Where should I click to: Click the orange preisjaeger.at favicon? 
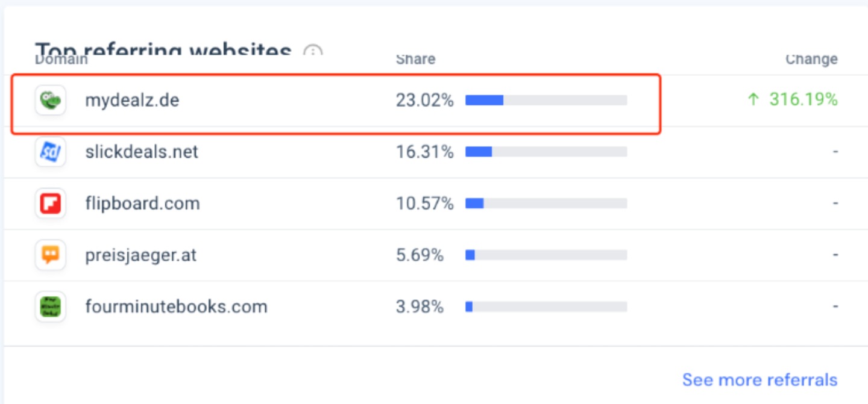tap(50, 255)
